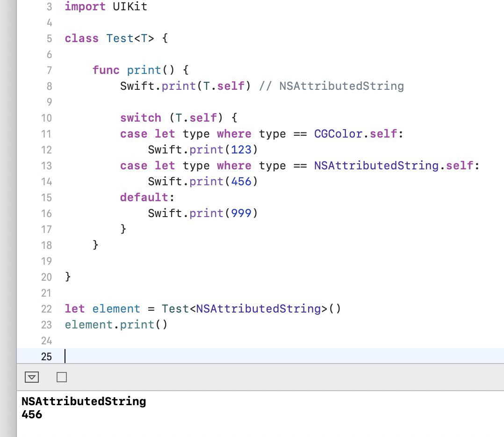Viewport: 504px width, 437px height.
Task: Click line number 5 in gutter
Action: (x=49, y=38)
